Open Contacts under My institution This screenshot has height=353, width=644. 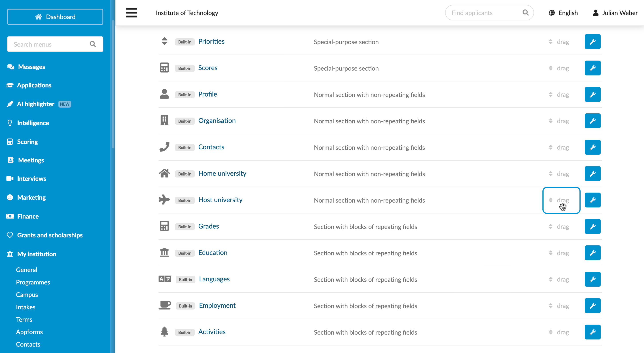28,344
